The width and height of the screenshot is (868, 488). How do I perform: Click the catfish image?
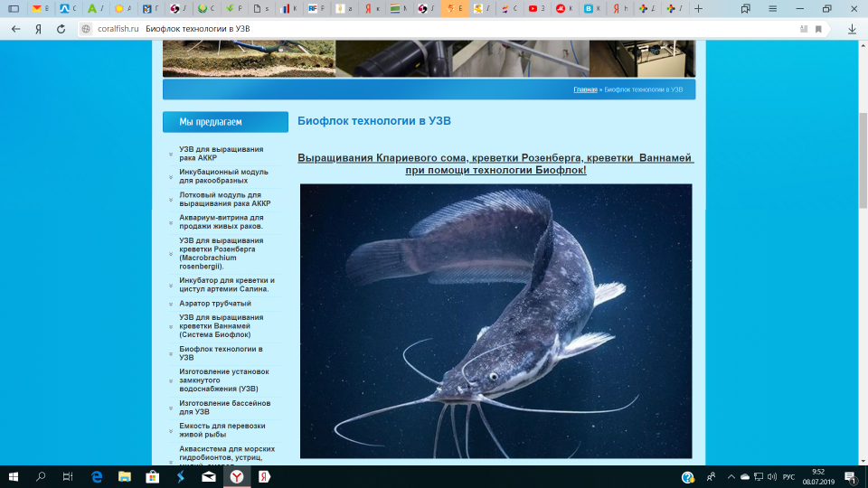(495, 321)
